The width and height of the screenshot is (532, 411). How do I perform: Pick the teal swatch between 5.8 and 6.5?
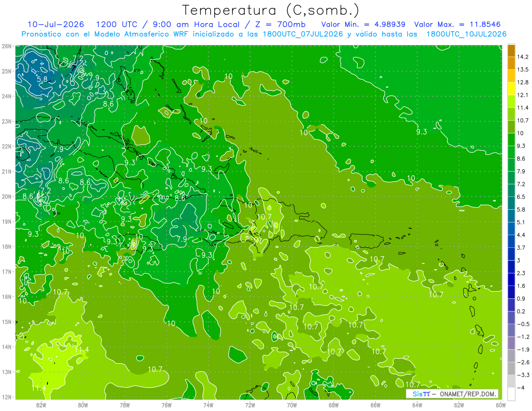(511, 203)
